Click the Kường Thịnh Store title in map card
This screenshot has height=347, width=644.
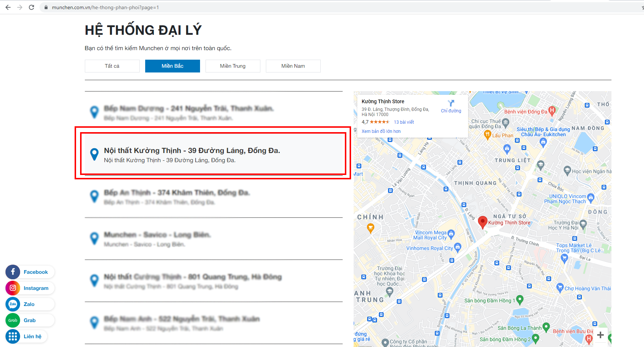(x=383, y=101)
